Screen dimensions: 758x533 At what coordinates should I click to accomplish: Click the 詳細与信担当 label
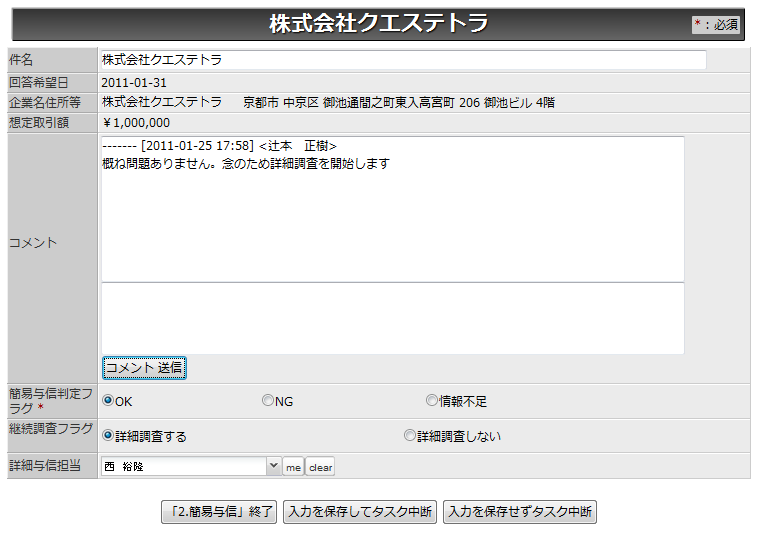click(x=44, y=466)
